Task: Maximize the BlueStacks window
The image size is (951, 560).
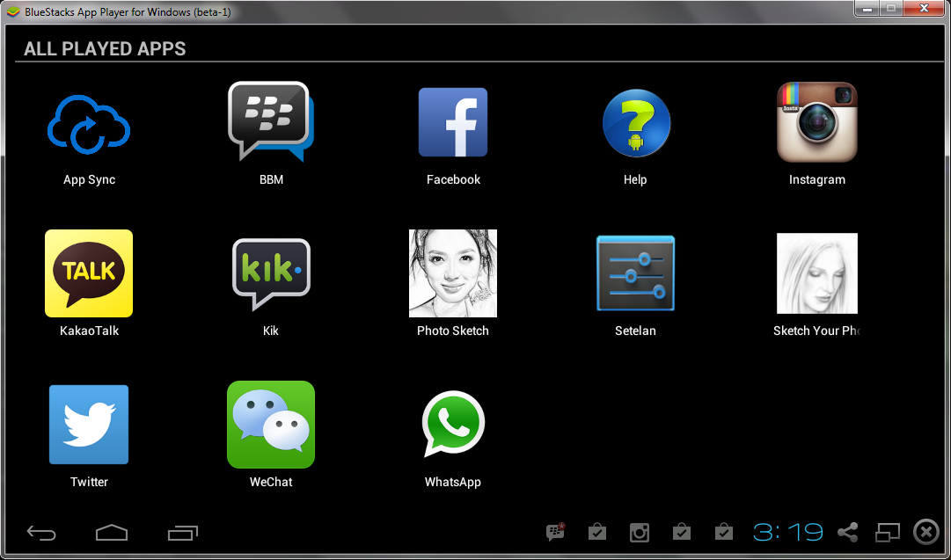Action: tap(891, 9)
